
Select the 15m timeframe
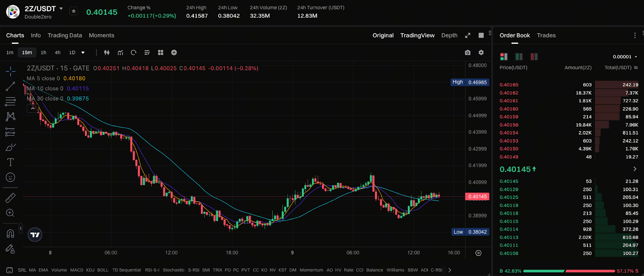(x=27, y=52)
